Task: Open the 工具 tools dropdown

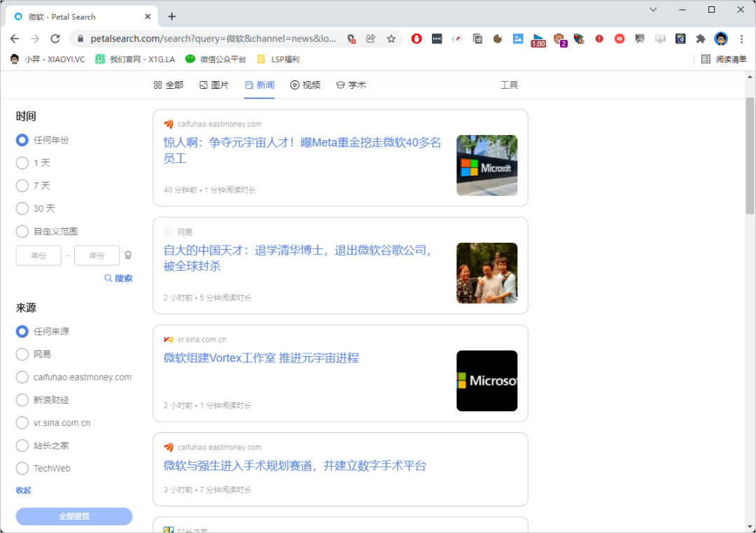Action: (x=509, y=85)
